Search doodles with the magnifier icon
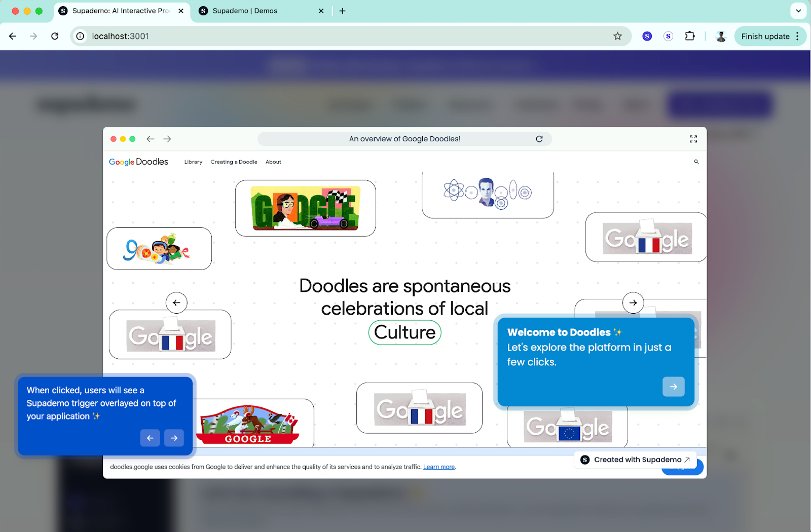 696,162
